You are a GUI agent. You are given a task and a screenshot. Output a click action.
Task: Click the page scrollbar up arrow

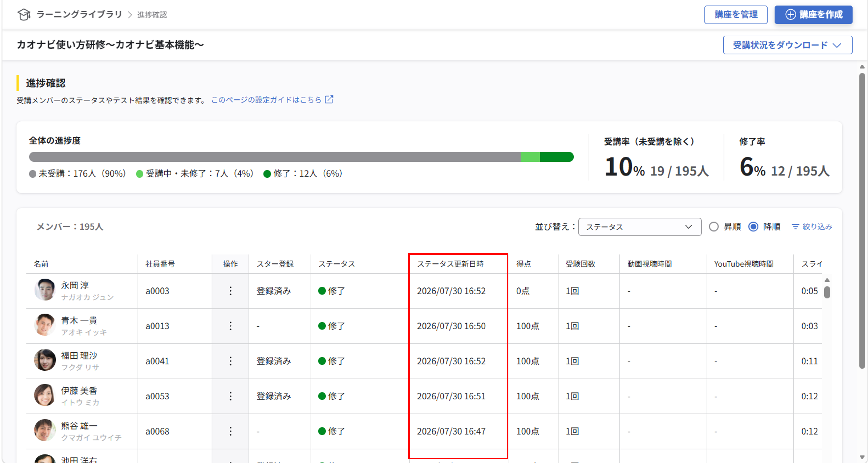click(862, 67)
